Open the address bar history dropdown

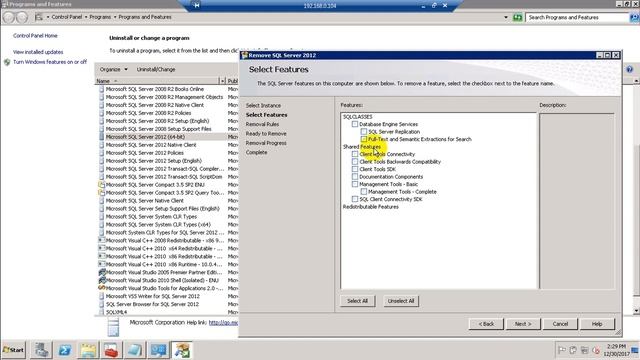click(506, 17)
